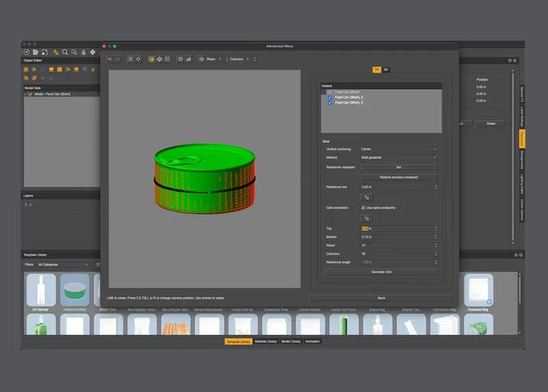This screenshot has height=392, width=548.
Task: Click the Top value input field
Action: pyautogui.click(x=397, y=228)
